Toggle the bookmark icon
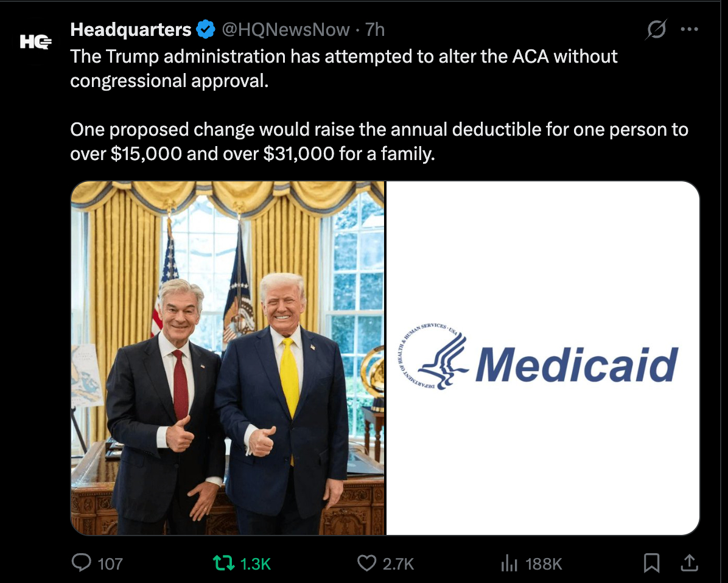 coord(652,563)
